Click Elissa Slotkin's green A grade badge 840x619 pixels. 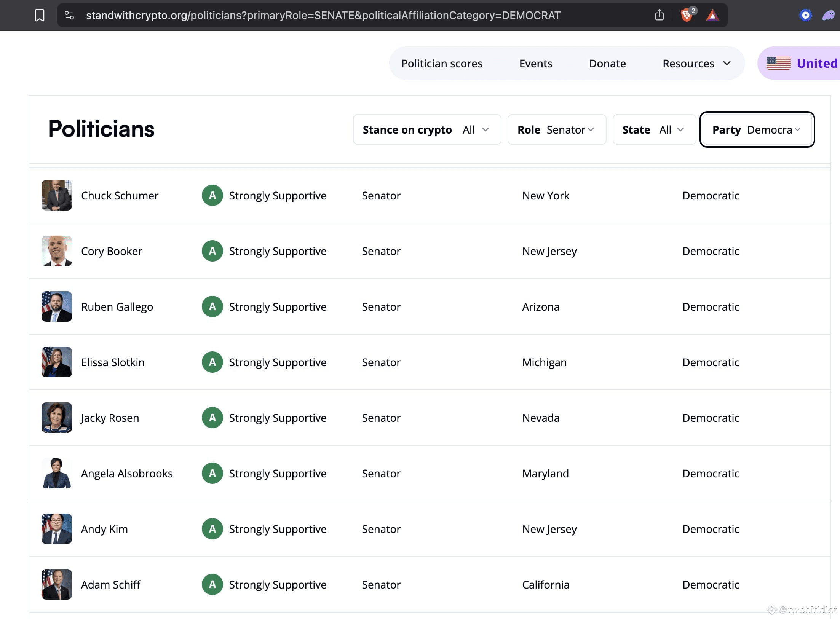212,362
